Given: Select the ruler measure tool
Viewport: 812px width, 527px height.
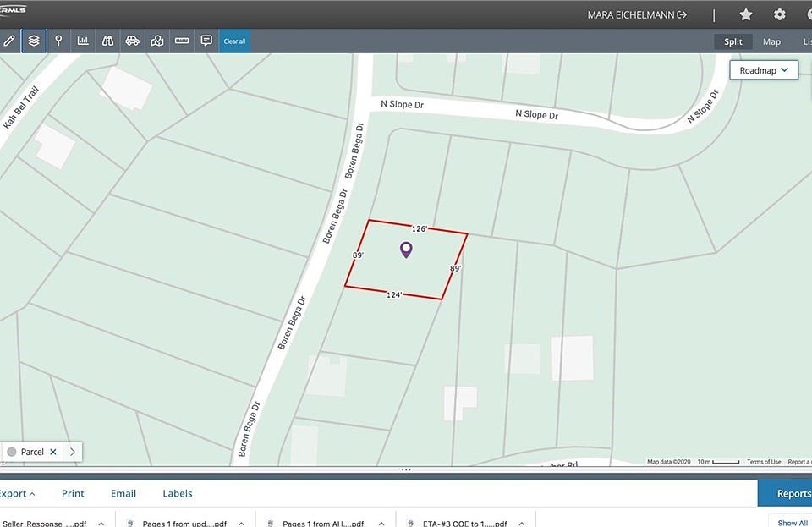Looking at the screenshot, I should pos(182,41).
